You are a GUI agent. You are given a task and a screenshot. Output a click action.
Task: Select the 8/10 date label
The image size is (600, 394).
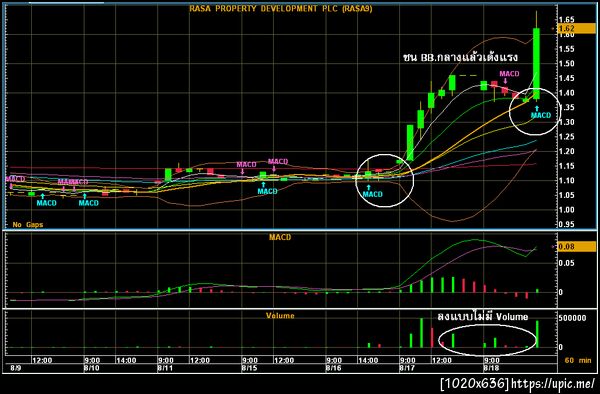(91, 369)
